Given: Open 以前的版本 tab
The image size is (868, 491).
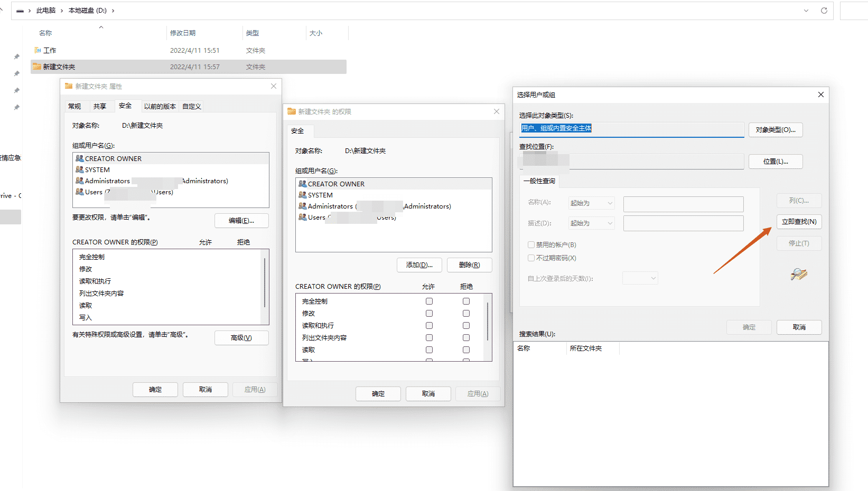Looking at the screenshot, I should click(x=160, y=106).
